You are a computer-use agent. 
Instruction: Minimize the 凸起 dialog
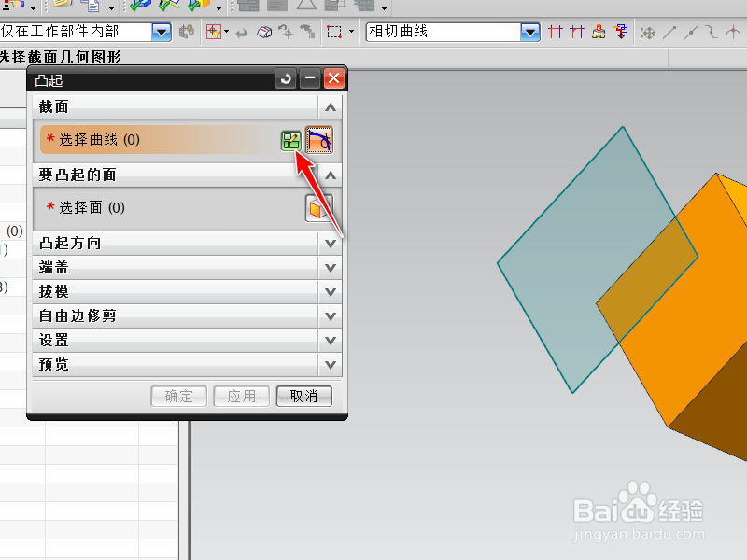coord(310,78)
